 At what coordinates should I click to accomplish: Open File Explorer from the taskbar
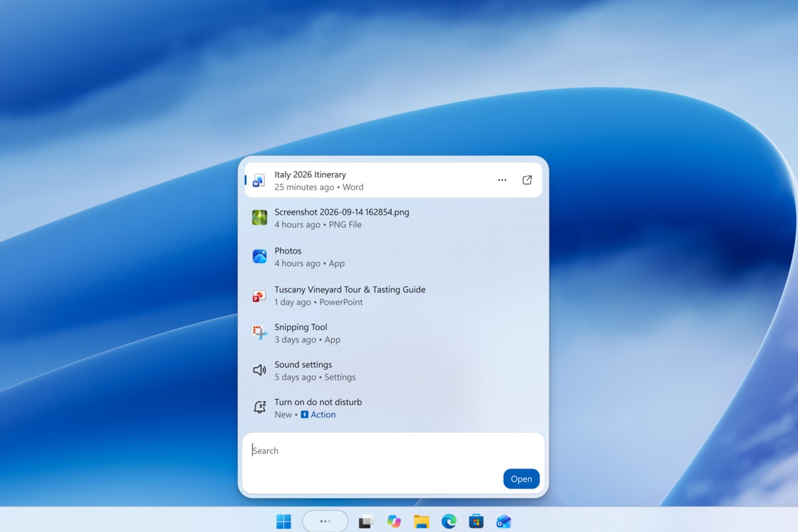coord(422,521)
